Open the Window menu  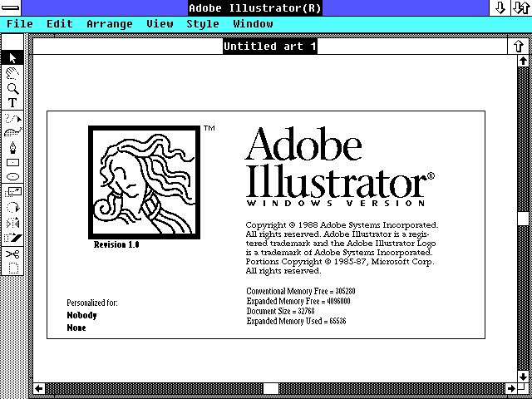click(x=253, y=24)
